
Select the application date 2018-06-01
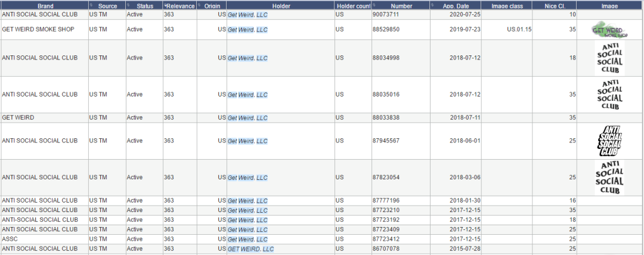[x=465, y=141]
